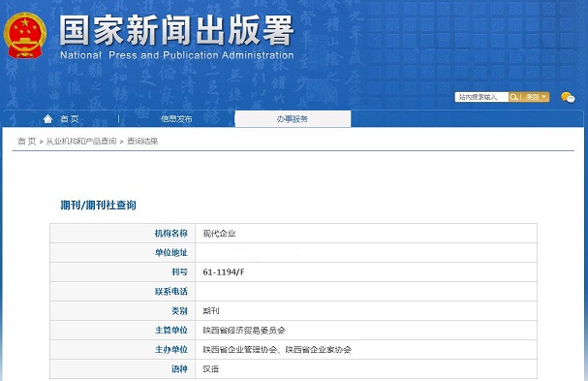Viewport: 588px width, 381px height.
Task: Click the 首页 breadcrumb link
Action: pos(26,142)
